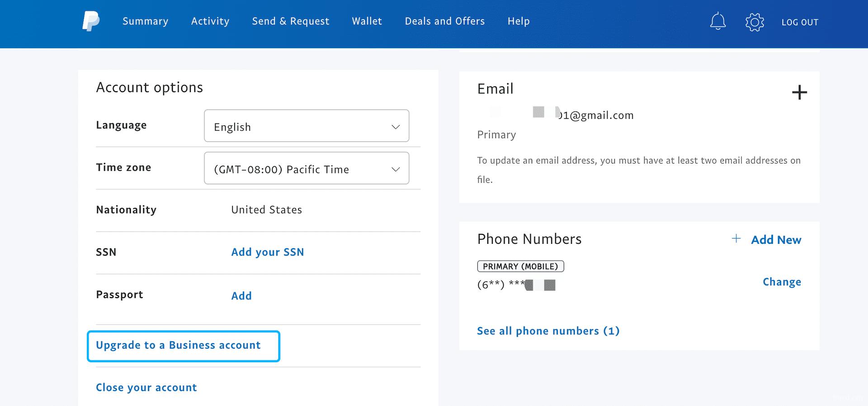Viewport: 868px width, 406px height.
Task: Open Send & Request page
Action: (x=291, y=21)
